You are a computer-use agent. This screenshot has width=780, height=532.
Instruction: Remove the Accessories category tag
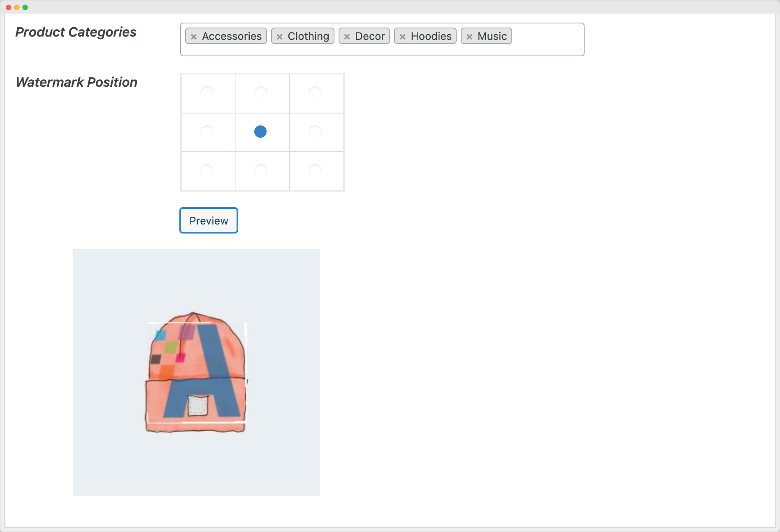pos(194,36)
